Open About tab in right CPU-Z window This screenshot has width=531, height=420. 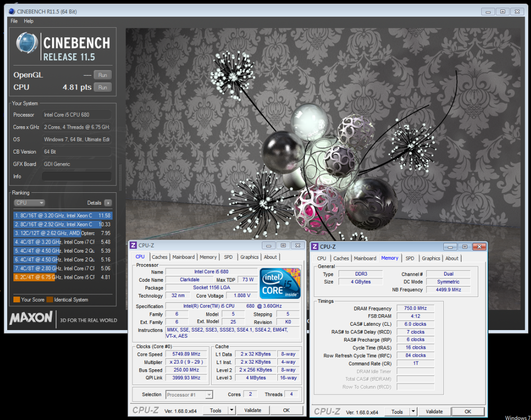[x=452, y=258]
